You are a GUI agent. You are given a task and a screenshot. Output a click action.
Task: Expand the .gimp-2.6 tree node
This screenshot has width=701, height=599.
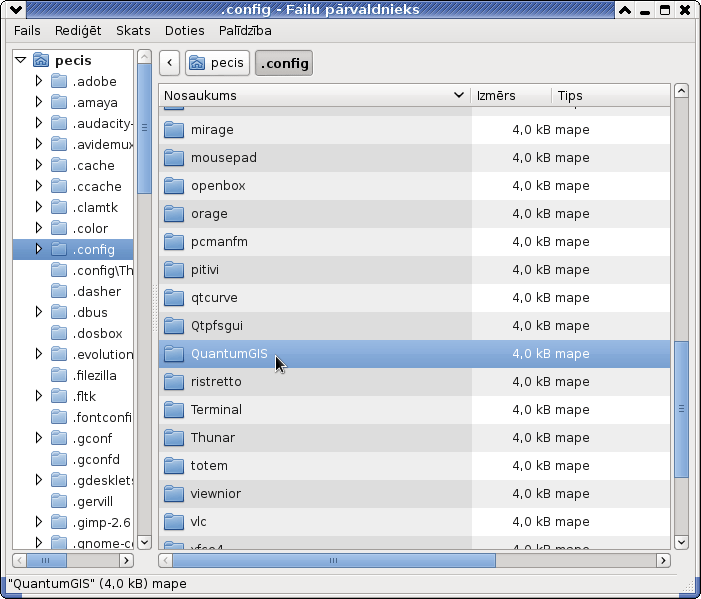(x=39, y=522)
